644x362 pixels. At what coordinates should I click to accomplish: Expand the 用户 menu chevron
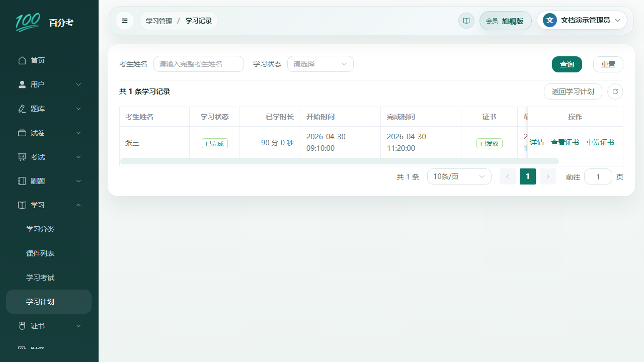pos(78,84)
